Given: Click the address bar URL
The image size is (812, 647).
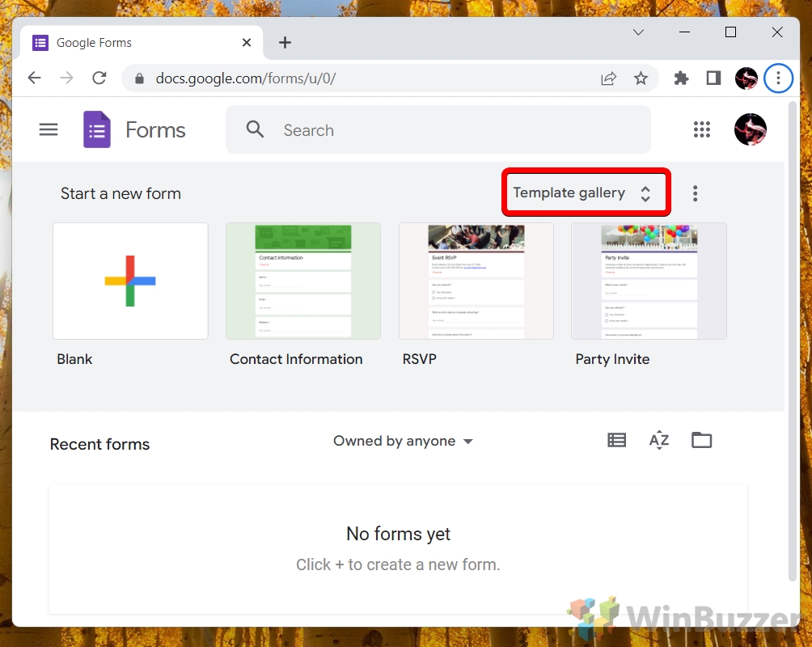Looking at the screenshot, I should (x=246, y=78).
